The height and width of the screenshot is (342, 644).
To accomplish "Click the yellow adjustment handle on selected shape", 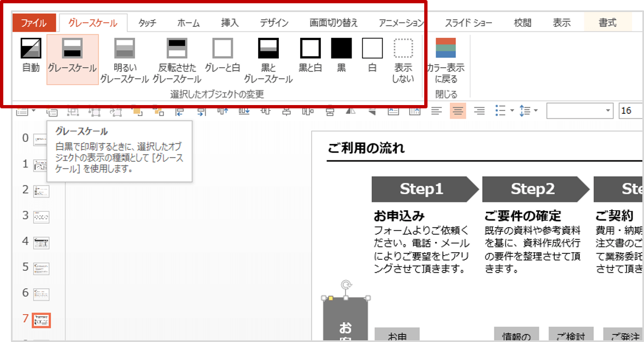I will coord(331,298).
